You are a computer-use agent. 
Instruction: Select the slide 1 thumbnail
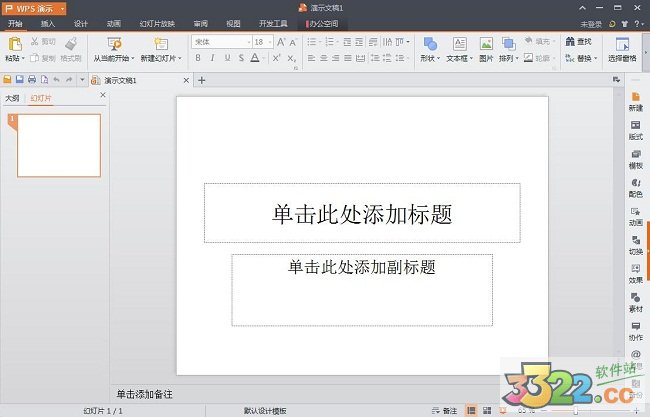[59, 145]
